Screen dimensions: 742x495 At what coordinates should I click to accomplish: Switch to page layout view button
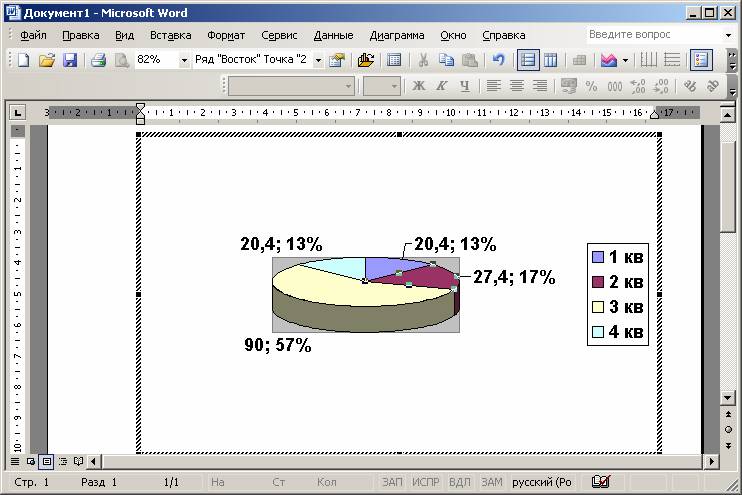tap(46, 461)
